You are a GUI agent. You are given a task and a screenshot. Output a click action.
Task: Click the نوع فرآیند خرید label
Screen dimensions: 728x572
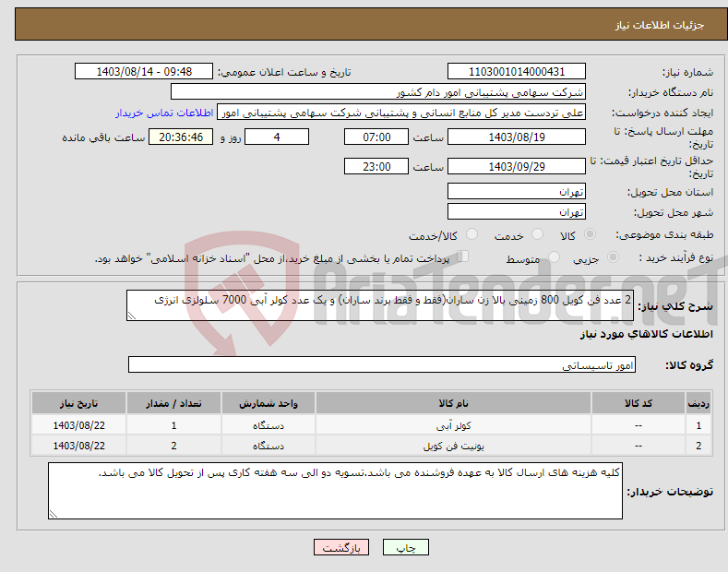675,257
